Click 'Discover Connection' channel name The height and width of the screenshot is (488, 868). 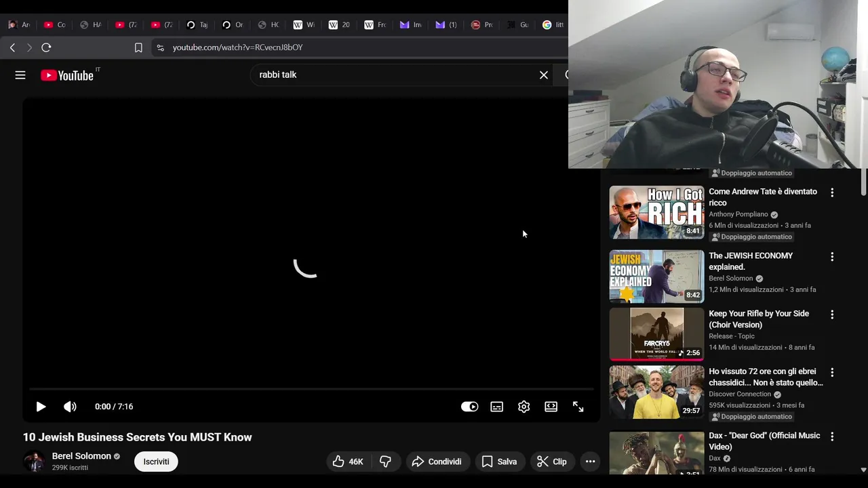tap(740, 394)
